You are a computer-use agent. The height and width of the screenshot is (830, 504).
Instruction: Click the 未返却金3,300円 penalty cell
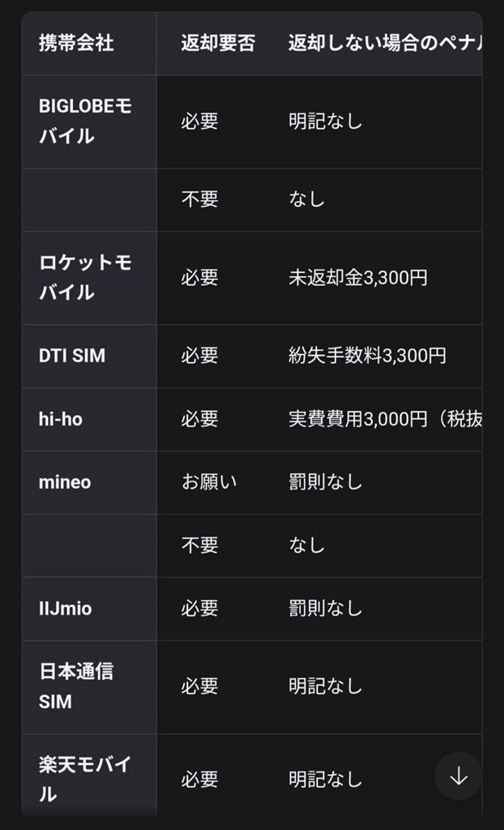click(x=358, y=278)
